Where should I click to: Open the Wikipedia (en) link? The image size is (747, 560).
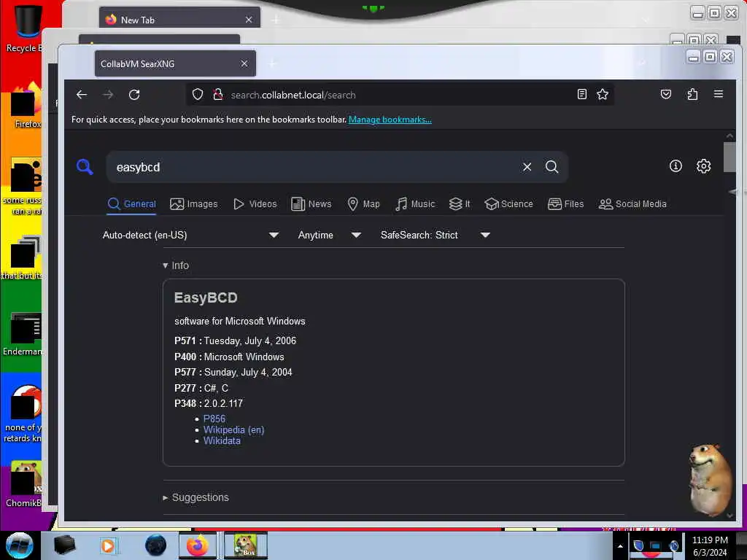point(234,429)
